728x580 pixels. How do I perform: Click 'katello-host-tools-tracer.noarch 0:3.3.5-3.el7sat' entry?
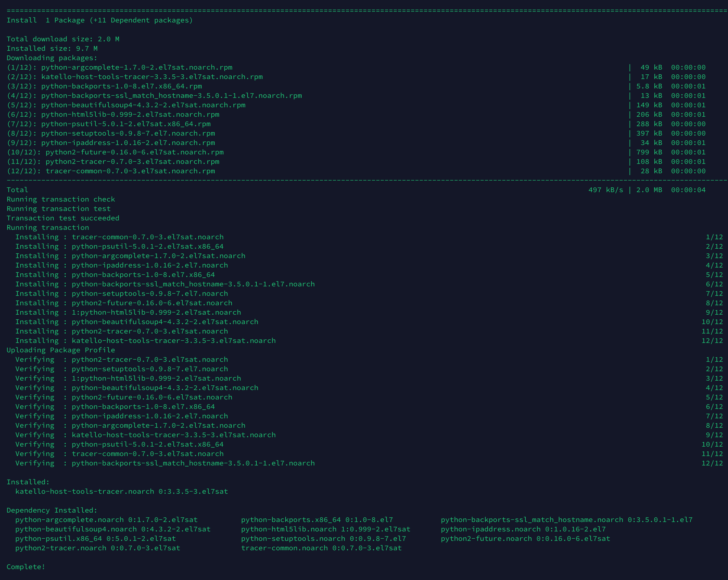coord(121,492)
